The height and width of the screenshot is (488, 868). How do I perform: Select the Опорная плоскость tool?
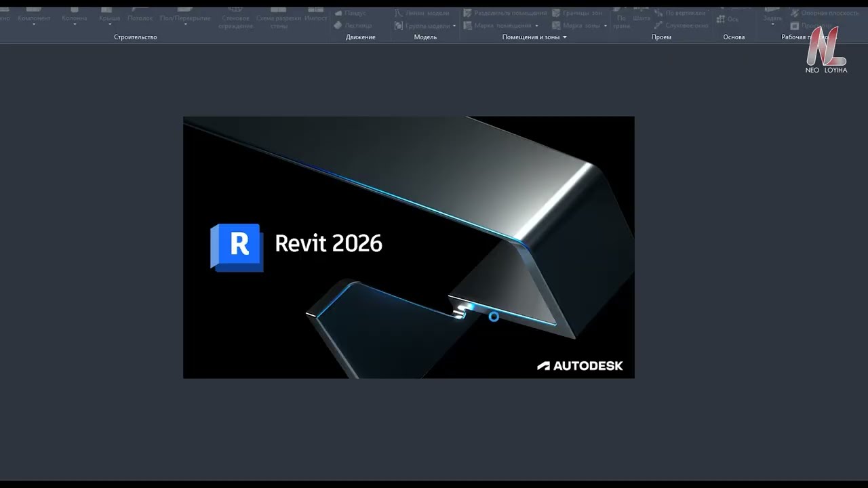pyautogui.click(x=825, y=13)
